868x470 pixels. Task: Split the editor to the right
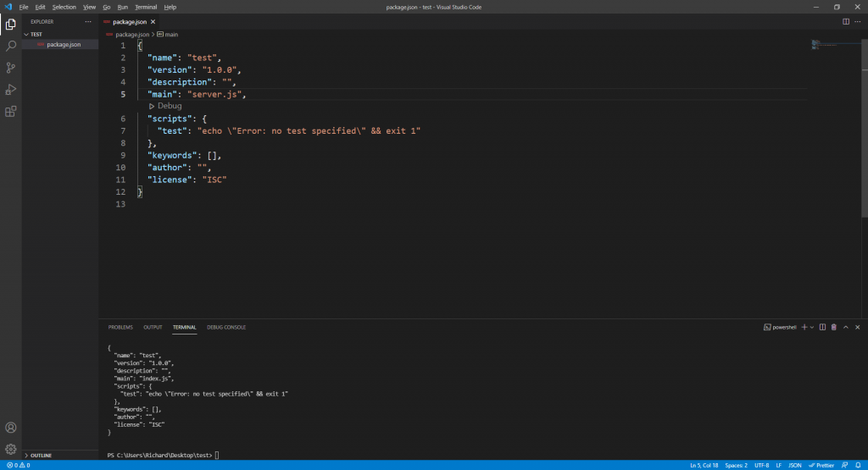[x=846, y=21]
